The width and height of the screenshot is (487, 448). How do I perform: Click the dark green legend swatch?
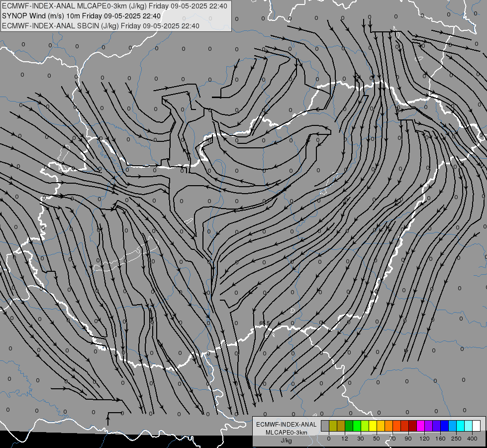click(x=349, y=426)
